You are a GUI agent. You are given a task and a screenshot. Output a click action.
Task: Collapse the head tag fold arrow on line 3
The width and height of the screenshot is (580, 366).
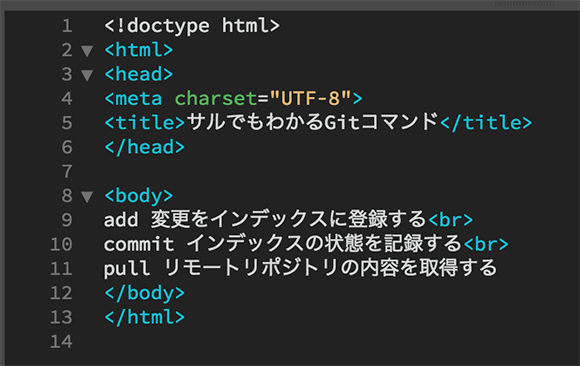point(87,75)
